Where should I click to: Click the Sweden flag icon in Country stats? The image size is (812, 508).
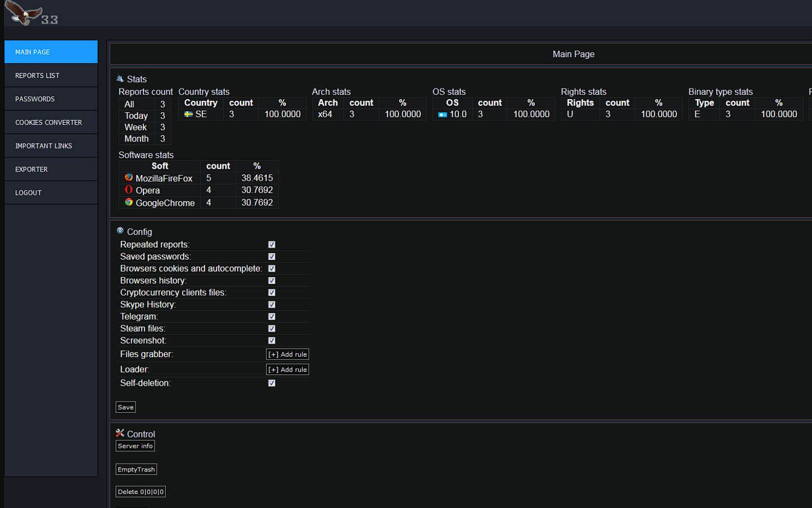point(188,114)
